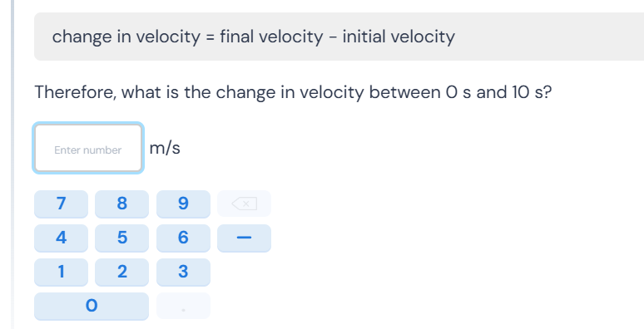Choose the number 5 key
The image size is (644, 329).
click(122, 238)
